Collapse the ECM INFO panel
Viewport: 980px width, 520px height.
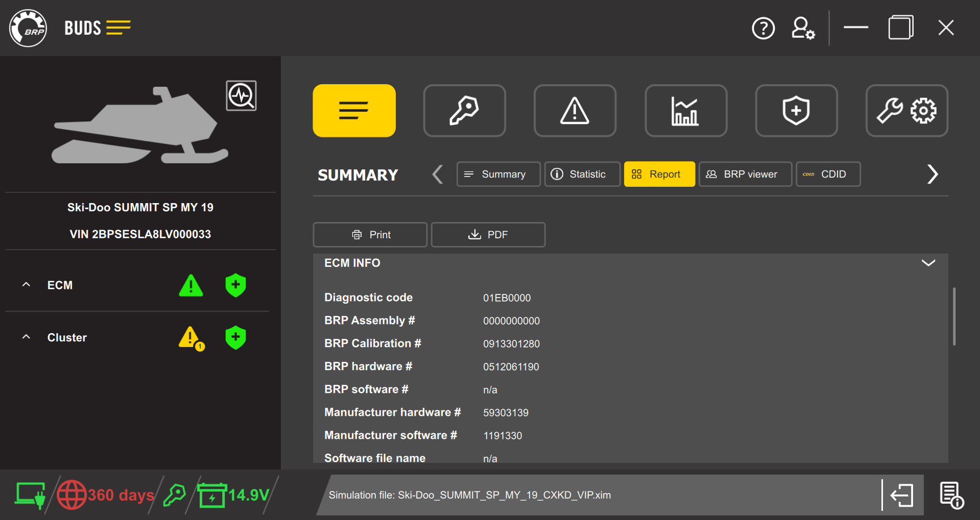tap(928, 263)
